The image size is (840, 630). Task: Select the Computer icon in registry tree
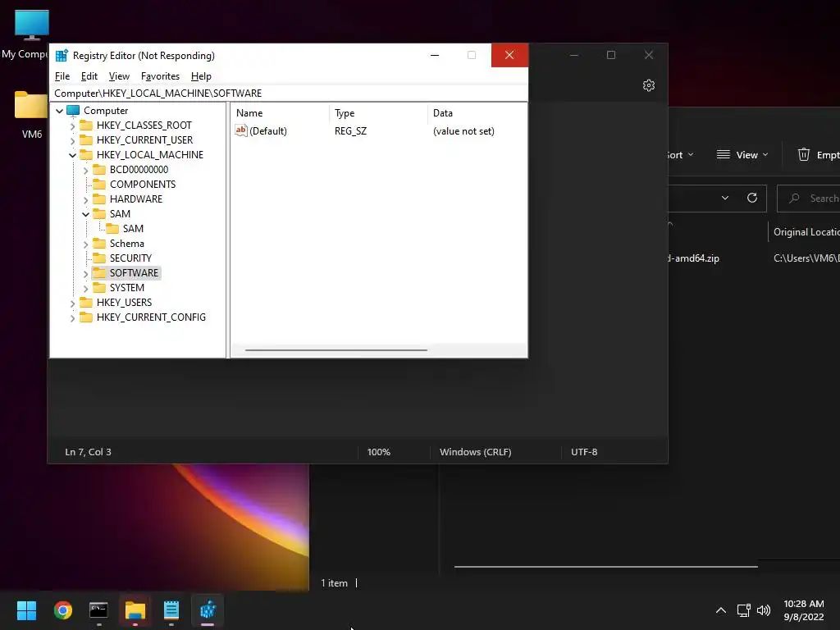[x=73, y=111]
